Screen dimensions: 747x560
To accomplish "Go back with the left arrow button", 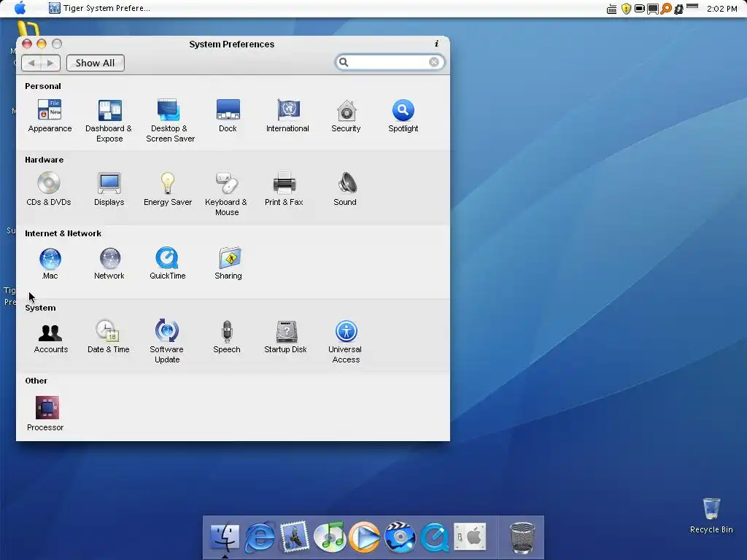I will 31,63.
